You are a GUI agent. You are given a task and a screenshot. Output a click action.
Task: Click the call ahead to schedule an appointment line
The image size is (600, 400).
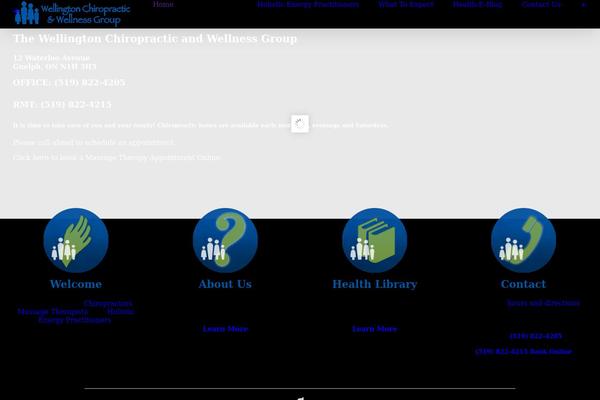coord(94,142)
